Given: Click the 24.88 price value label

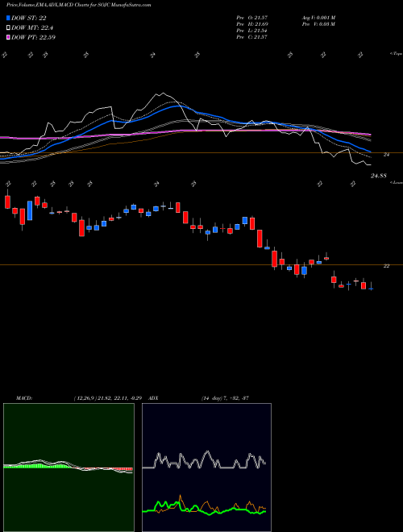Looking at the screenshot, I should 379,176.
